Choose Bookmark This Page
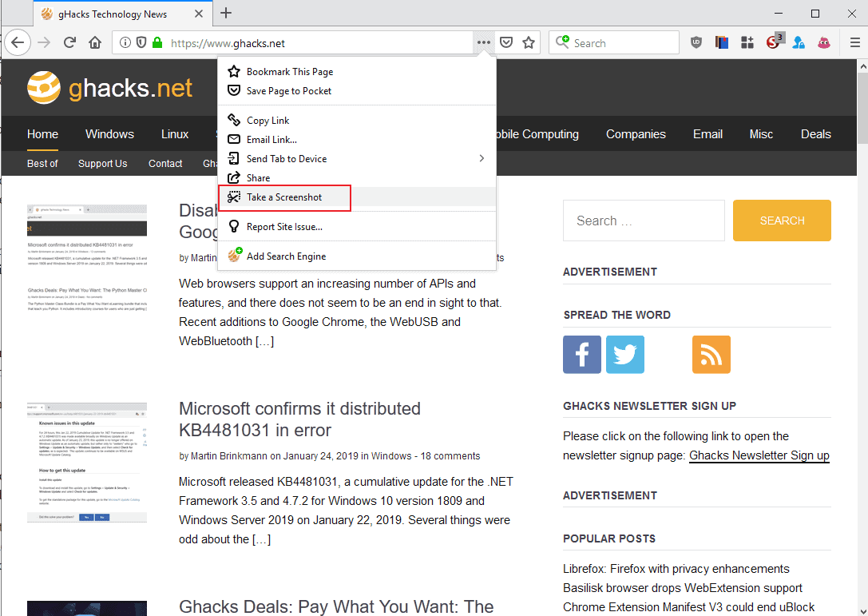Image resolution: width=868 pixels, height=616 pixels. pos(356,71)
